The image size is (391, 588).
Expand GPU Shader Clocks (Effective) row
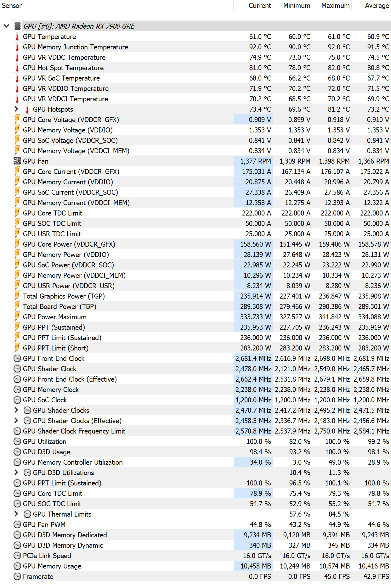click(x=16, y=421)
